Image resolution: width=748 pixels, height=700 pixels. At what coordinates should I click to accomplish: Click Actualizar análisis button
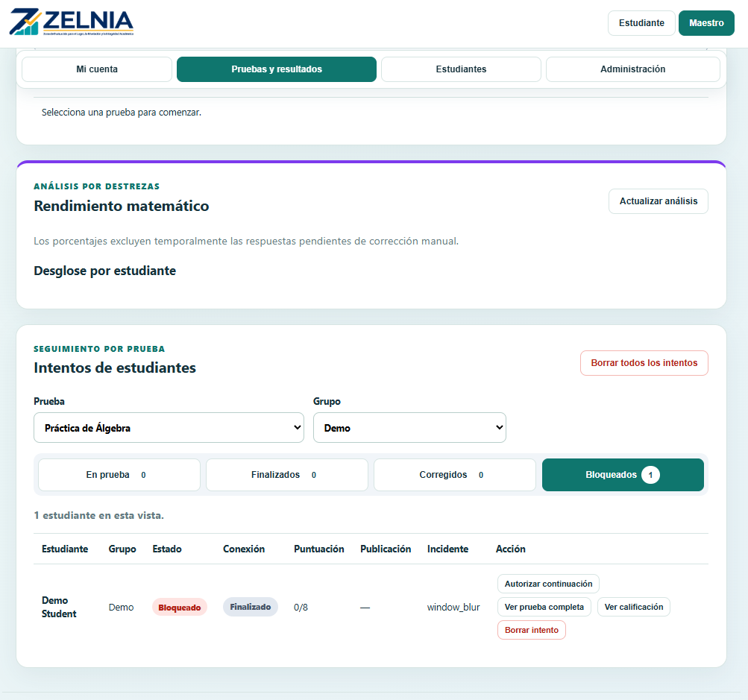pos(658,201)
